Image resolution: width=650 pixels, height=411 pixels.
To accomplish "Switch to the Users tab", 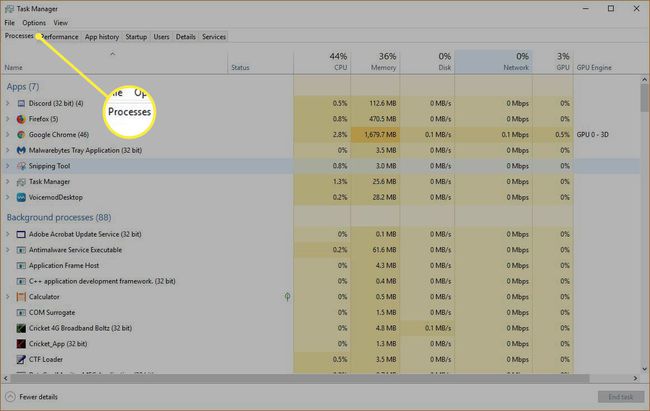I will tap(161, 37).
